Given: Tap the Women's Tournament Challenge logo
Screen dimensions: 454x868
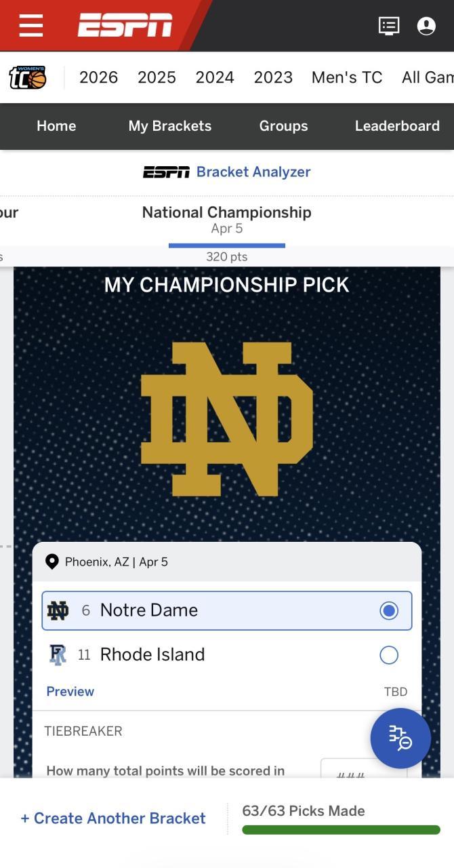Looking at the screenshot, I should point(28,77).
